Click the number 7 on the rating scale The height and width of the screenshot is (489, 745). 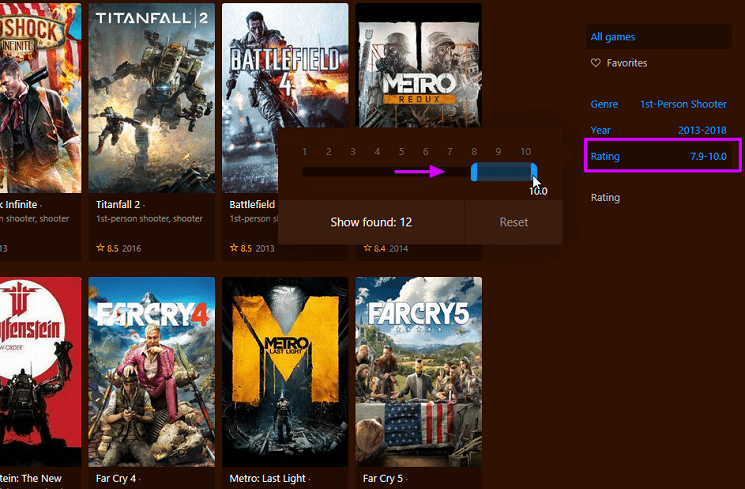point(449,152)
